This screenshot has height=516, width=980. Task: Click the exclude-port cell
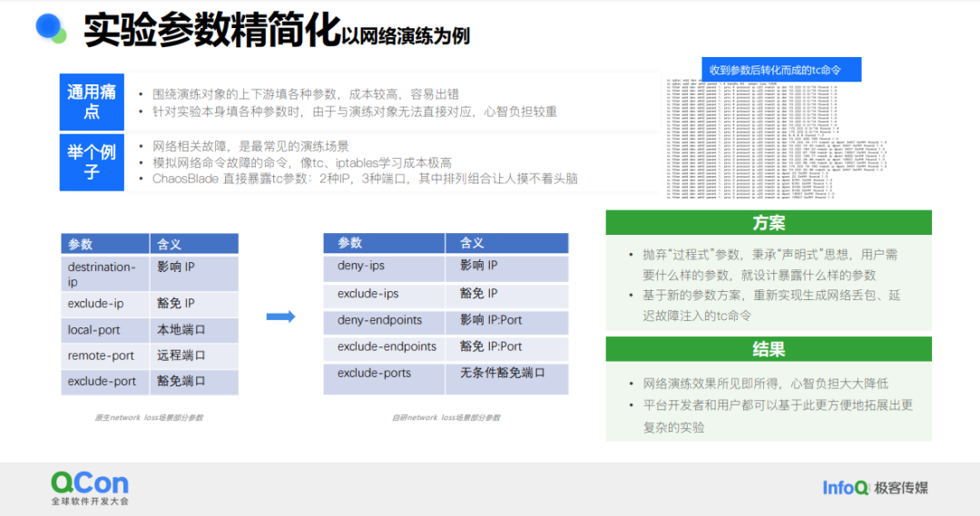point(105,382)
